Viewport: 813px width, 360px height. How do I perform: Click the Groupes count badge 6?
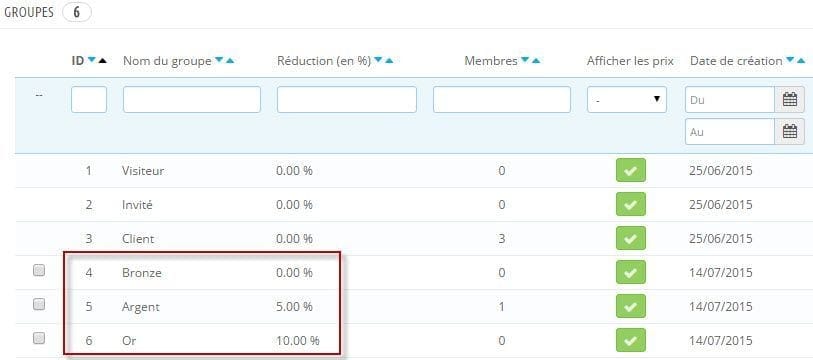point(76,12)
